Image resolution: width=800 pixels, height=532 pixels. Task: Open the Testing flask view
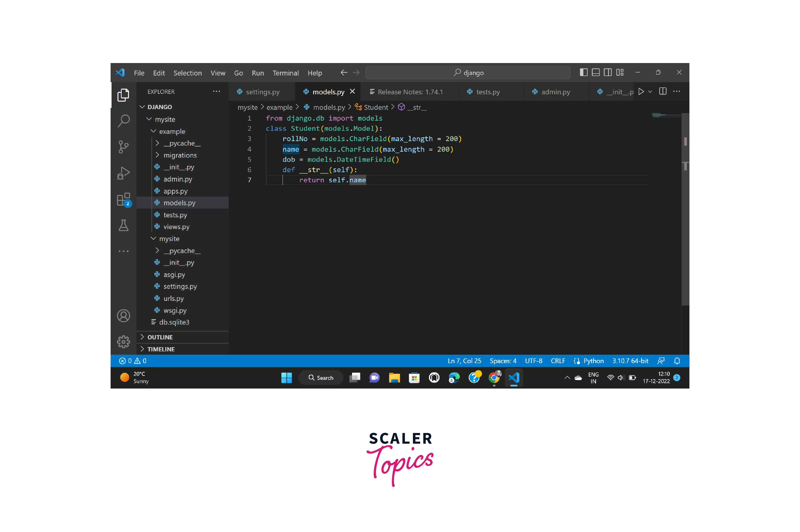pyautogui.click(x=124, y=225)
